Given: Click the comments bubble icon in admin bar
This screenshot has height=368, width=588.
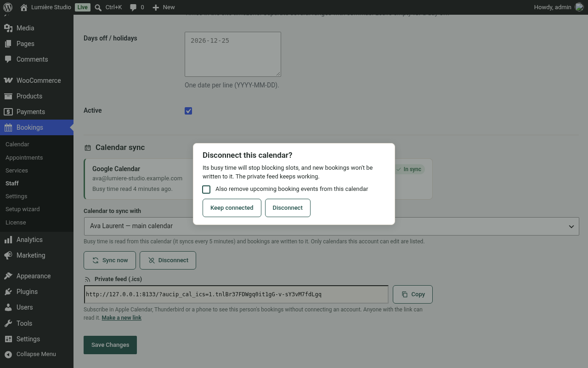Looking at the screenshot, I should (x=133, y=7).
